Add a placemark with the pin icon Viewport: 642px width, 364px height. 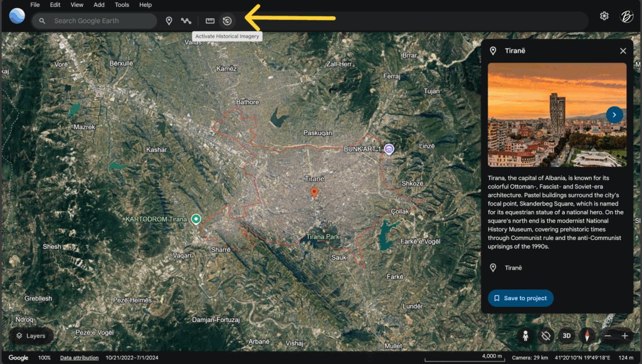coord(169,21)
